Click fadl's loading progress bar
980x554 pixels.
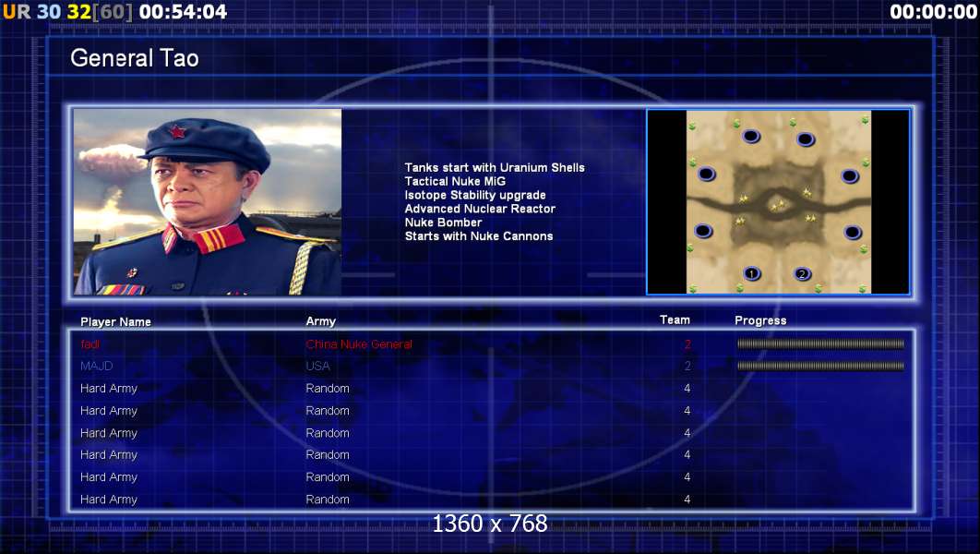(820, 343)
